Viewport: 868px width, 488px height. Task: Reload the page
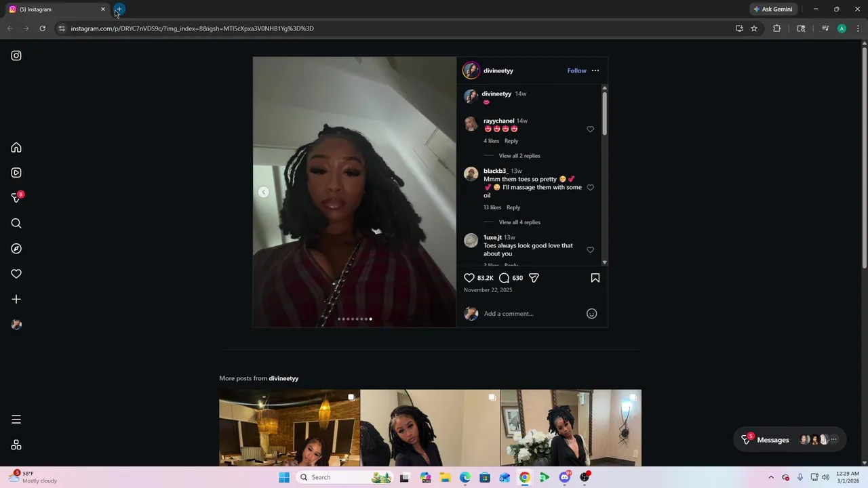point(42,28)
